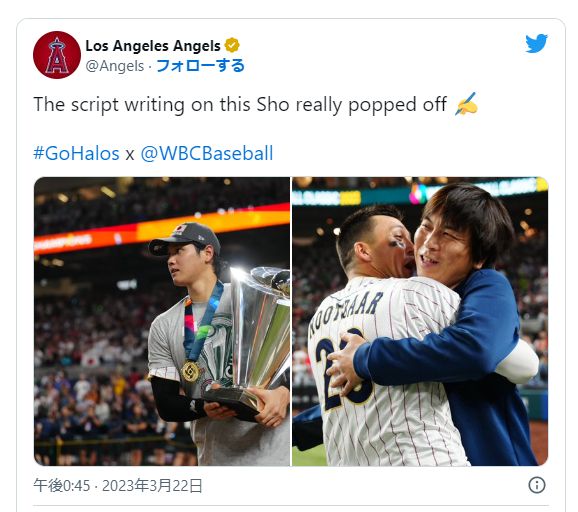
Task: Open the Angels logo profile avatar
Action: (57, 55)
